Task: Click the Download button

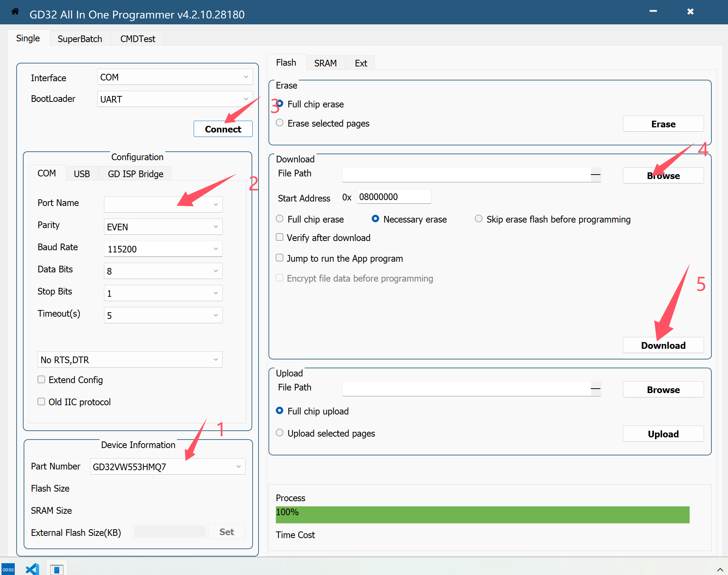Action: click(x=663, y=345)
